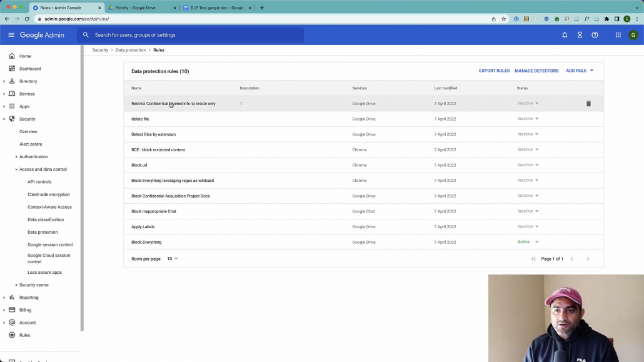This screenshot has width=644, height=362.
Task: Open API controls in sidebar
Action: [x=39, y=181]
